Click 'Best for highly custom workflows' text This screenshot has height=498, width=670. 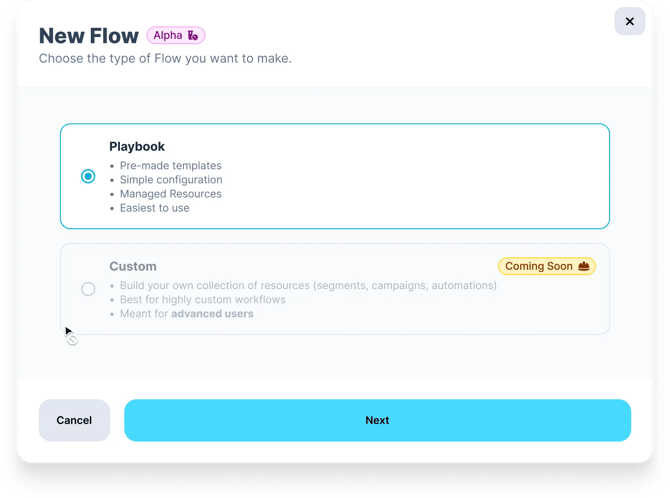click(x=202, y=300)
